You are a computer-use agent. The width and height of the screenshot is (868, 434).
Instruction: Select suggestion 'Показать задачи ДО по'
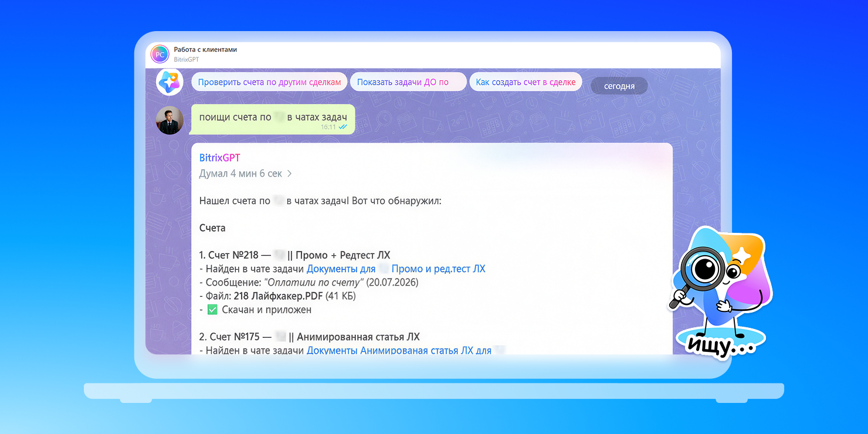(408, 82)
